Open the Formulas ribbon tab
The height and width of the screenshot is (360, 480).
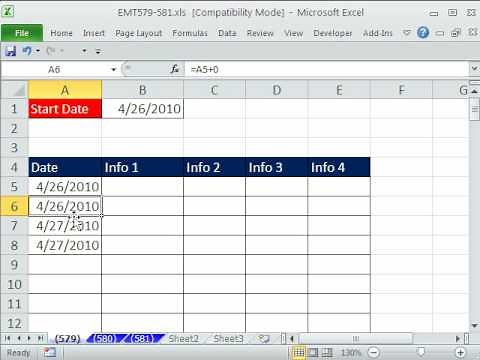[190, 33]
